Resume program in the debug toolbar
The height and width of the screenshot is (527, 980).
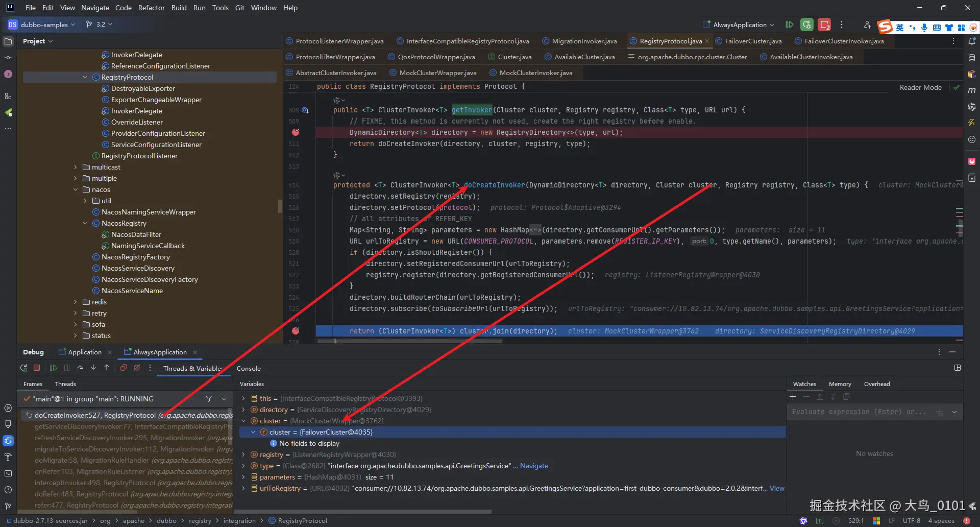[54, 368]
